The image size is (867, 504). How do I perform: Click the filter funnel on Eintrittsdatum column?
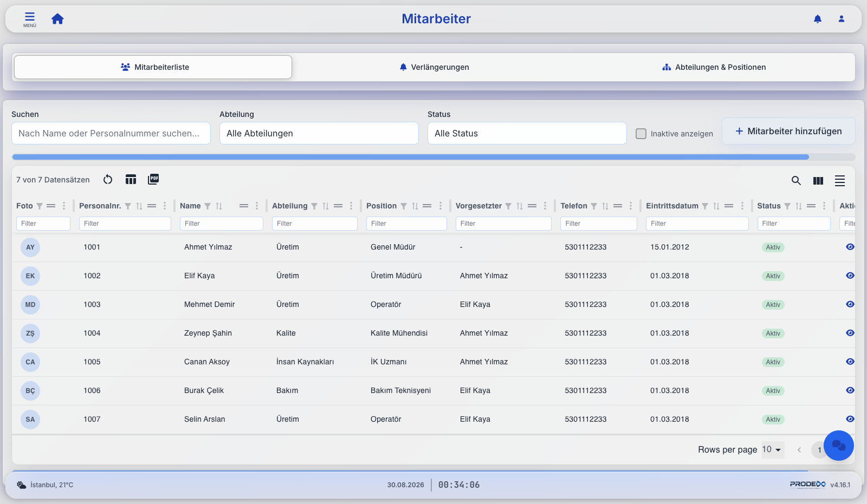pyautogui.click(x=705, y=206)
